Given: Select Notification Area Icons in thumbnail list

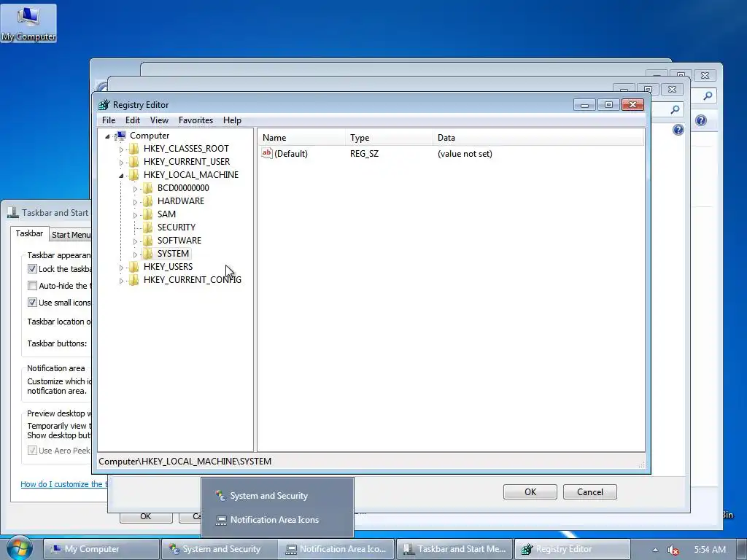Looking at the screenshot, I should point(277,520).
